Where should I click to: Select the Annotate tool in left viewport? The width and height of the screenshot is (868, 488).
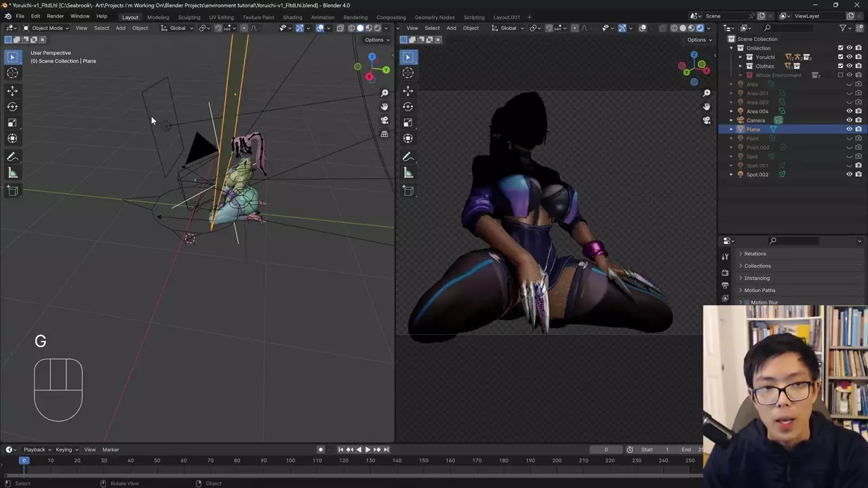[x=12, y=157]
